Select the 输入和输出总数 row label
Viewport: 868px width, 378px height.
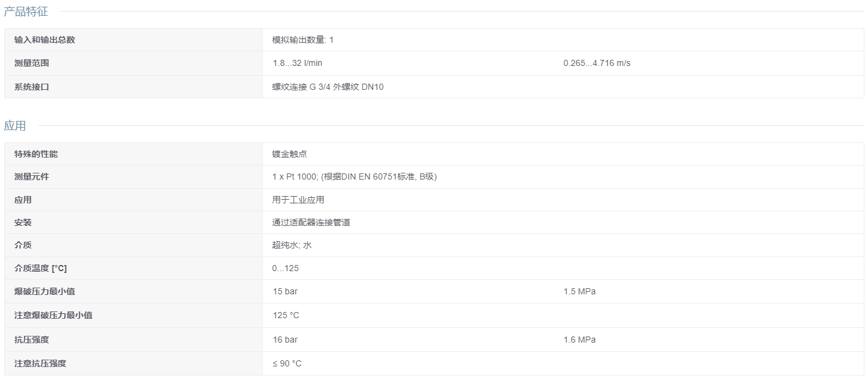click(45, 40)
